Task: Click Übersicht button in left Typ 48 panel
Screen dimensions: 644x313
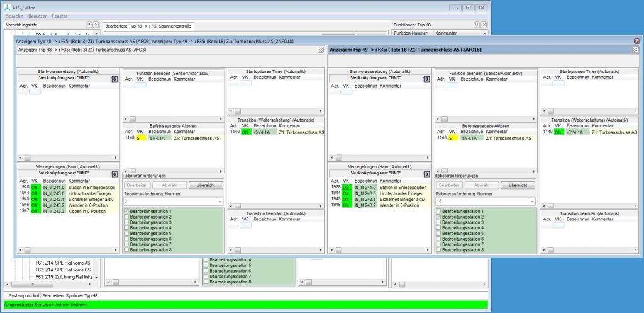Action: [205, 185]
